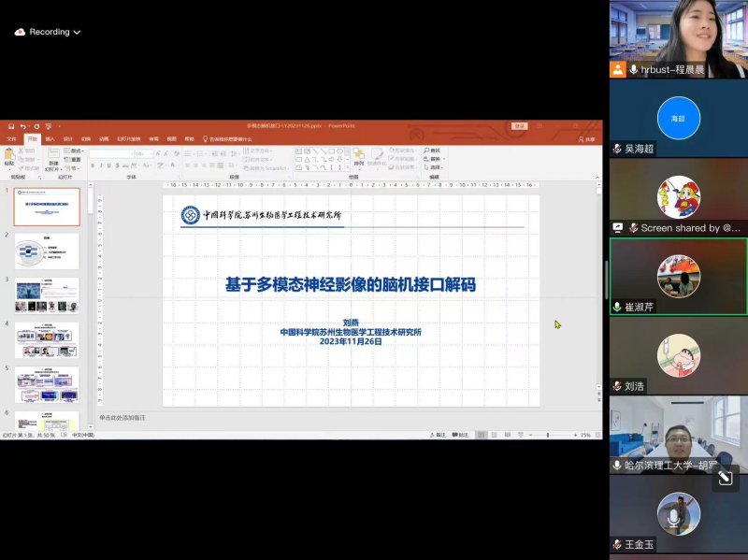Image resolution: width=748 pixels, height=560 pixels.
Task: Open the zoom percentage at 75%
Action: (x=586, y=435)
